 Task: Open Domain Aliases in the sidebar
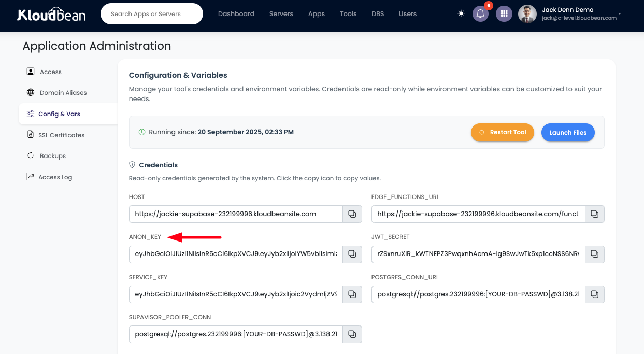(x=63, y=93)
